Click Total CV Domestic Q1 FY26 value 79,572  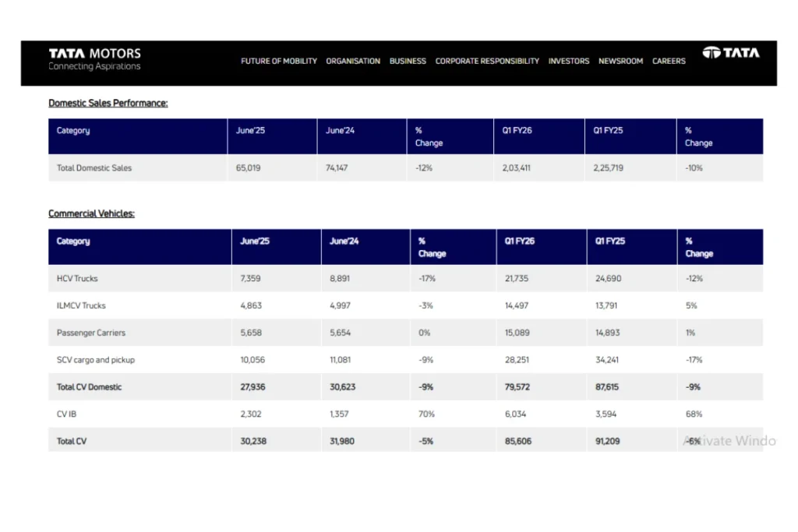(x=517, y=387)
